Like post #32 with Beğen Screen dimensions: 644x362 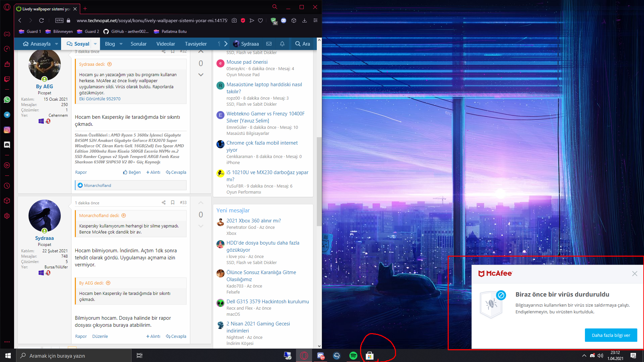click(132, 172)
